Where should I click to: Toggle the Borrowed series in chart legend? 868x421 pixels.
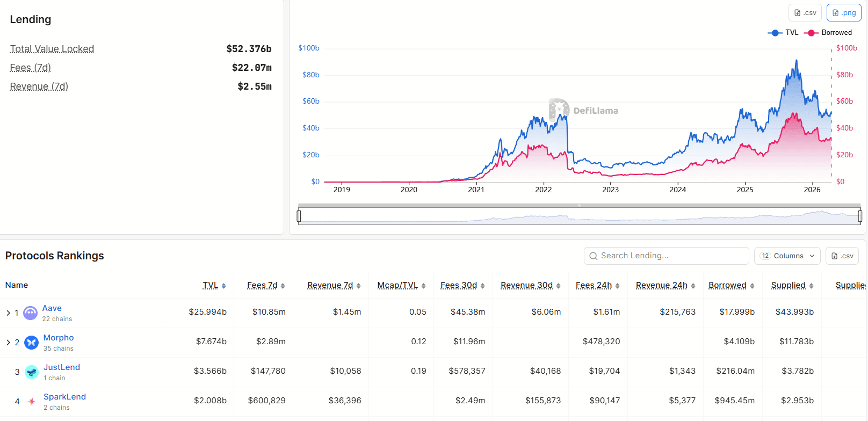828,33
